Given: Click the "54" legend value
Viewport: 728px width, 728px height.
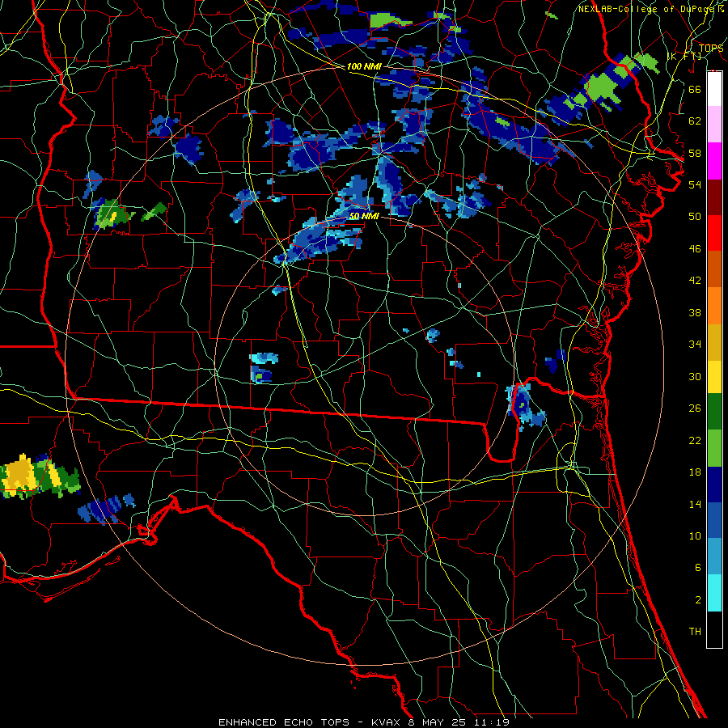Looking at the screenshot, I should pyautogui.click(x=695, y=184).
